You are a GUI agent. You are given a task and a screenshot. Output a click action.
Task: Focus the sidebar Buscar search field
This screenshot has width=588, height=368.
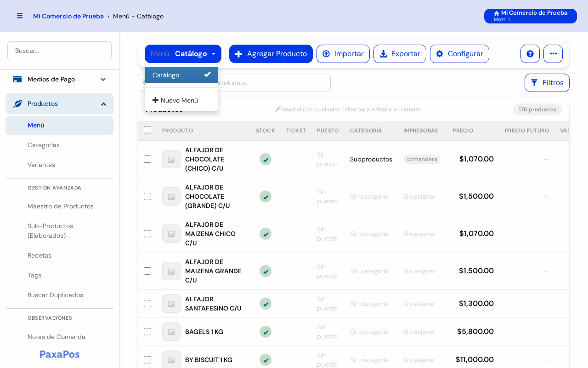[x=59, y=51]
